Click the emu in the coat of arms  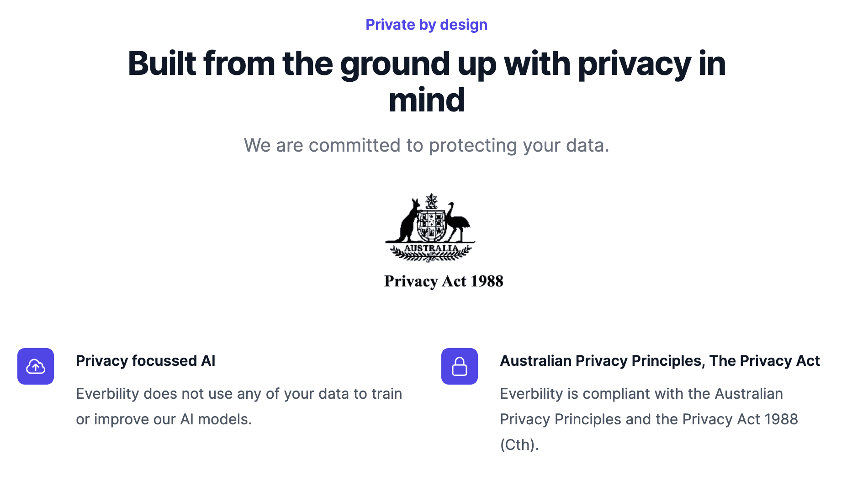tap(457, 222)
